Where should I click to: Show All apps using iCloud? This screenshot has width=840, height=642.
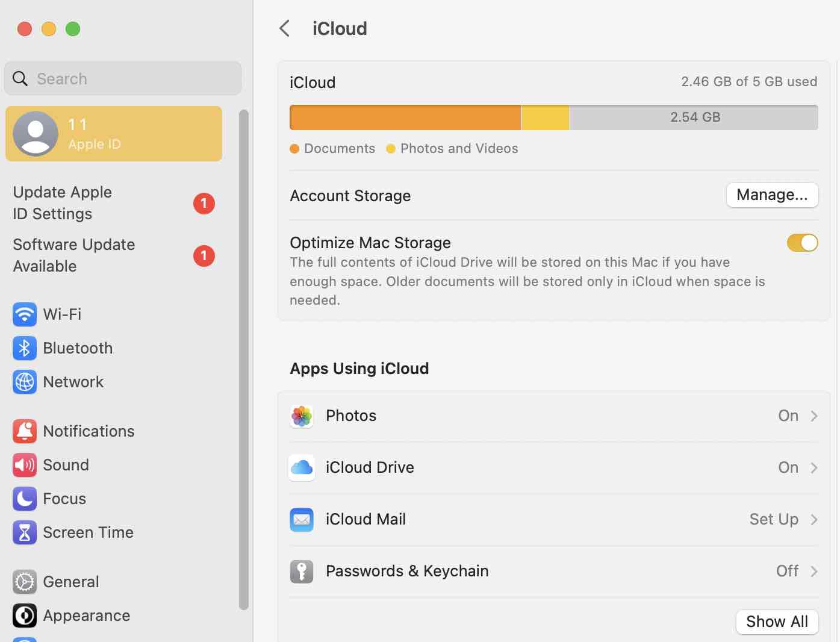coord(777,622)
